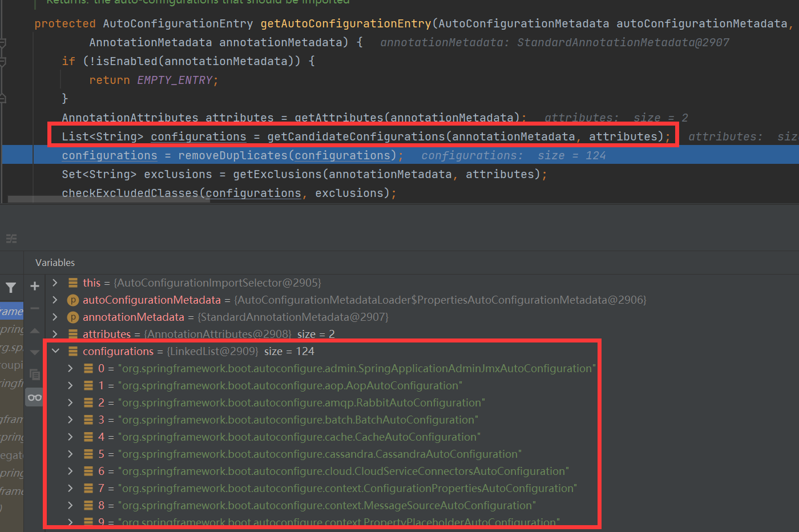
Task: Expand the annotationMetadata variable node
Action: pos(55,317)
